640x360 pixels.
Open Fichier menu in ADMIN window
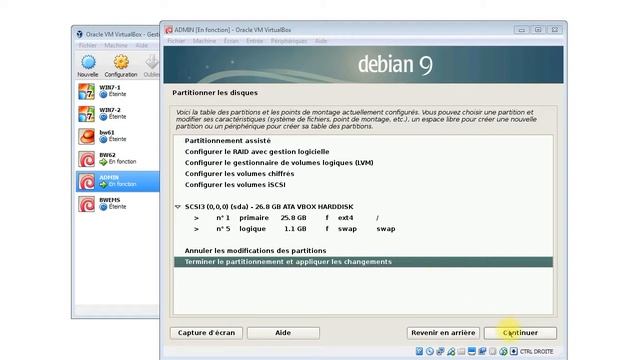pyautogui.click(x=176, y=41)
